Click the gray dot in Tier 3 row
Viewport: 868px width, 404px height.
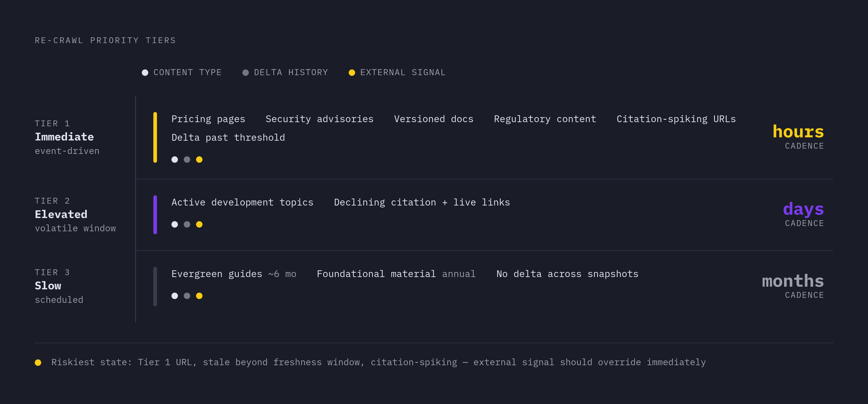tap(187, 296)
